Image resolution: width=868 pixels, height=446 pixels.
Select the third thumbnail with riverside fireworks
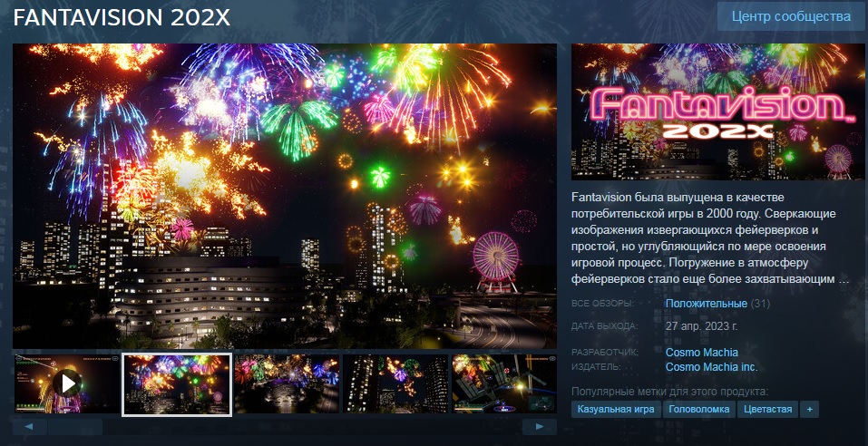[287, 384]
